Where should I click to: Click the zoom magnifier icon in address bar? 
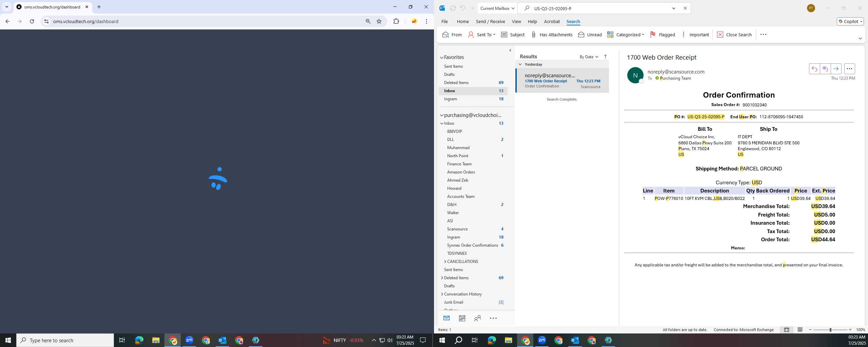point(368,21)
